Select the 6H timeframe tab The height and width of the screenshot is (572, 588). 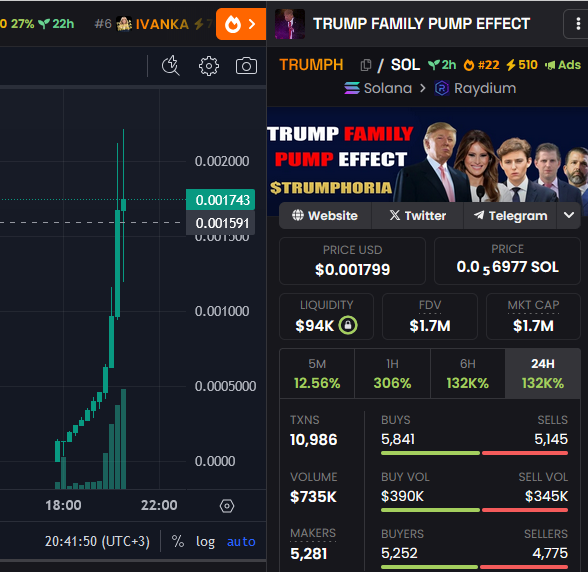468,374
